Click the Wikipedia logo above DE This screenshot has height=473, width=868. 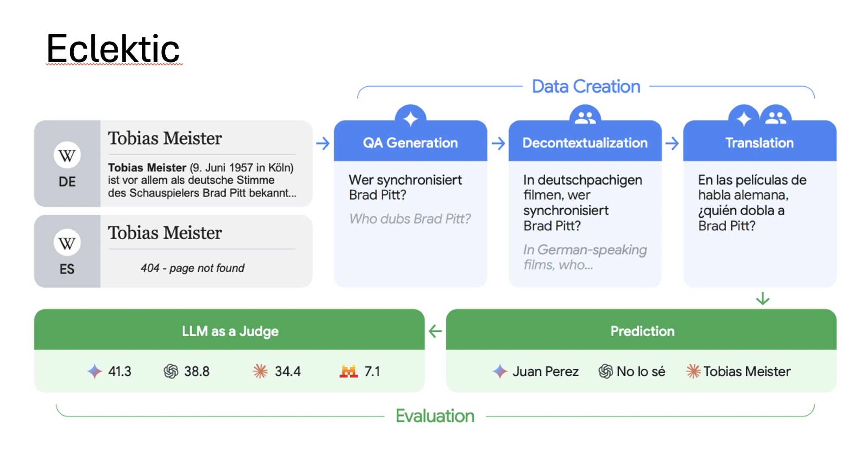click(x=67, y=155)
